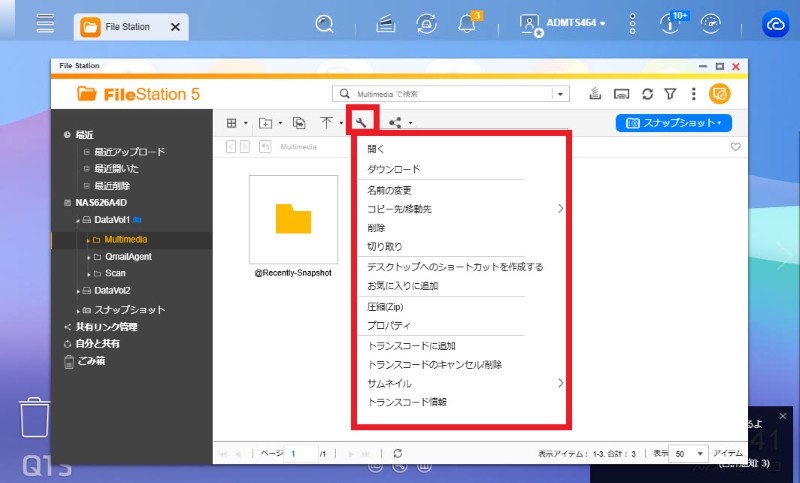Click the wrench tools icon in toolbar

(x=362, y=123)
